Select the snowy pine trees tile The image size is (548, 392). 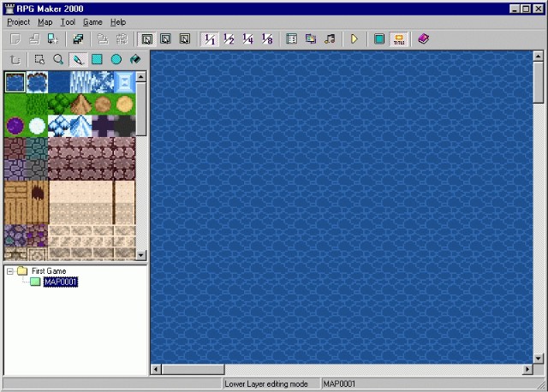pyautogui.click(x=59, y=126)
